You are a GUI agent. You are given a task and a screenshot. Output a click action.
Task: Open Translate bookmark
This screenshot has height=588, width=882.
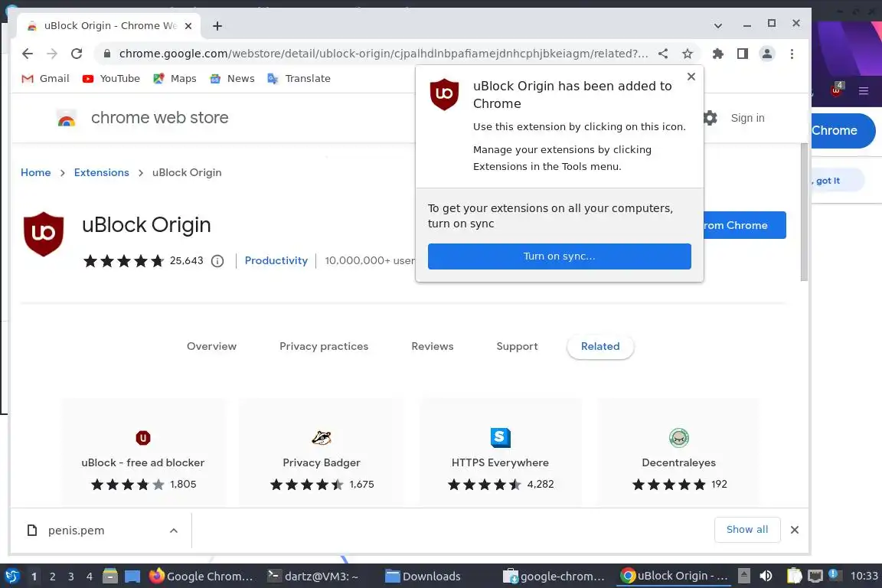pos(299,78)
